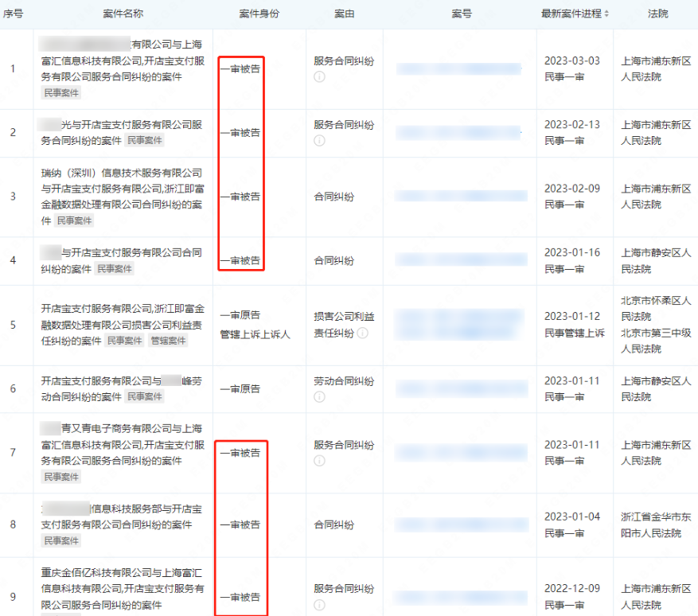Image resolution: width=698 pixels, height=616 pixels.
Task: Open info icon under 服务合同纠纷 in row 7
Action: [319, 461]
